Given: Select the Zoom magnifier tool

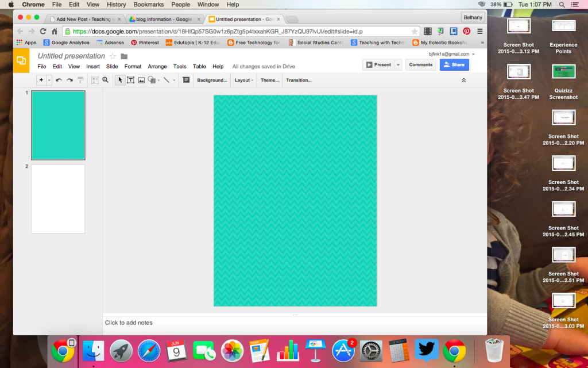Looking at the screenshot, I should click(106, 80).
